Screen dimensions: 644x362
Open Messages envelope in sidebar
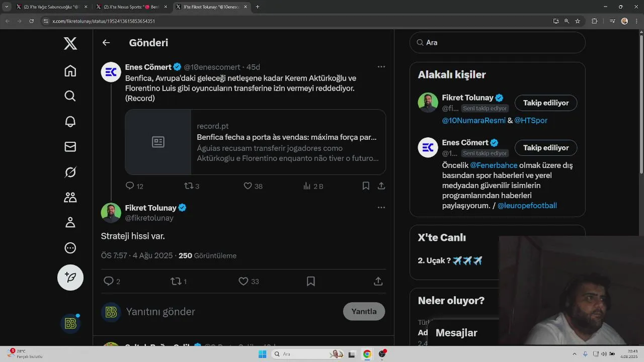(70, 146)
